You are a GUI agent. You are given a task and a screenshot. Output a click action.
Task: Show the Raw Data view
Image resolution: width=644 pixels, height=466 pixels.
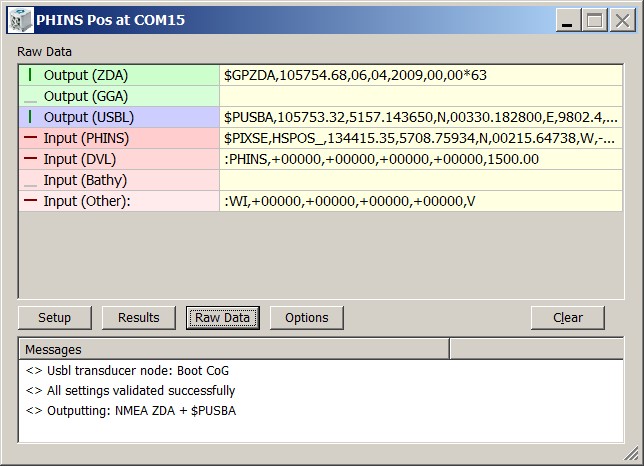point(222,318)
